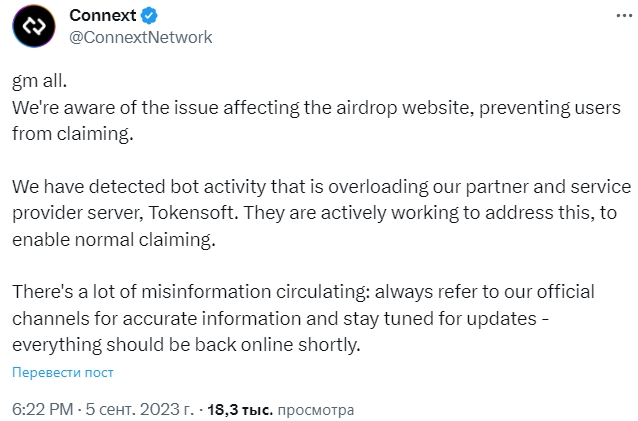
Task: Click the просмотра views label
Action: click(x=315, y=410)
